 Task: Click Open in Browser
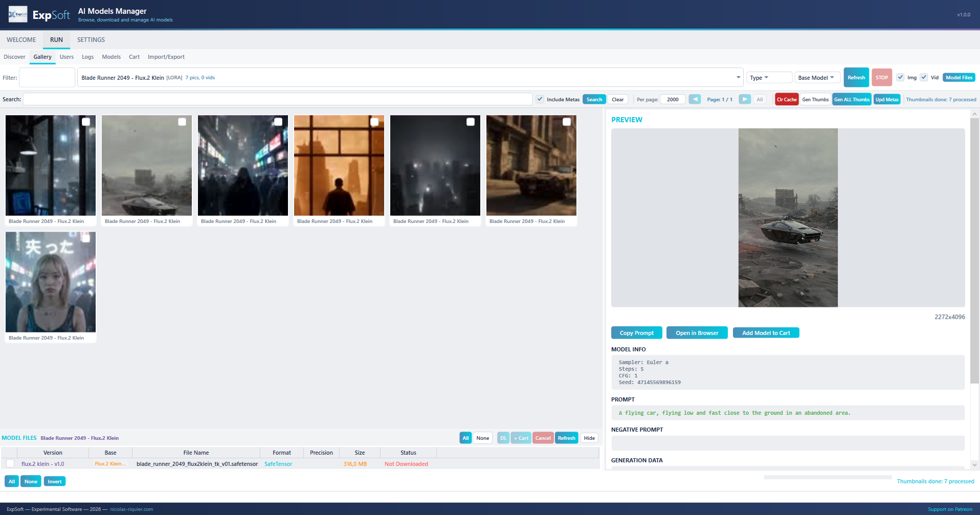tap(697, 333)
